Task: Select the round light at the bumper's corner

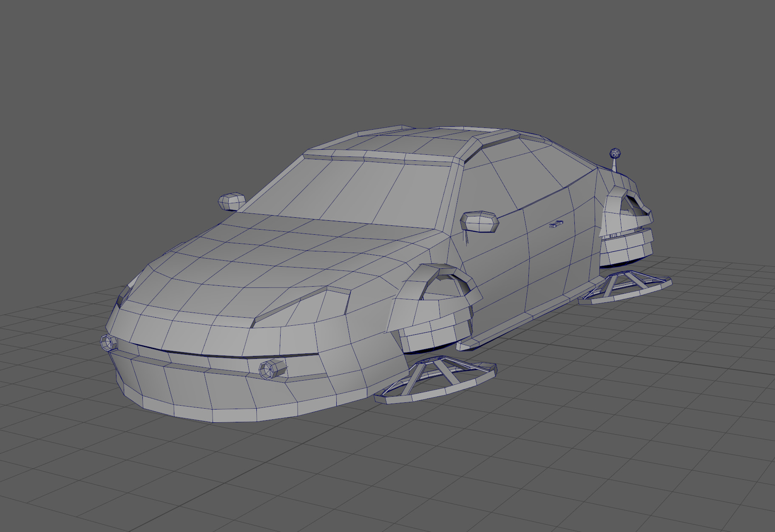Action: click(x=108, y=343)
